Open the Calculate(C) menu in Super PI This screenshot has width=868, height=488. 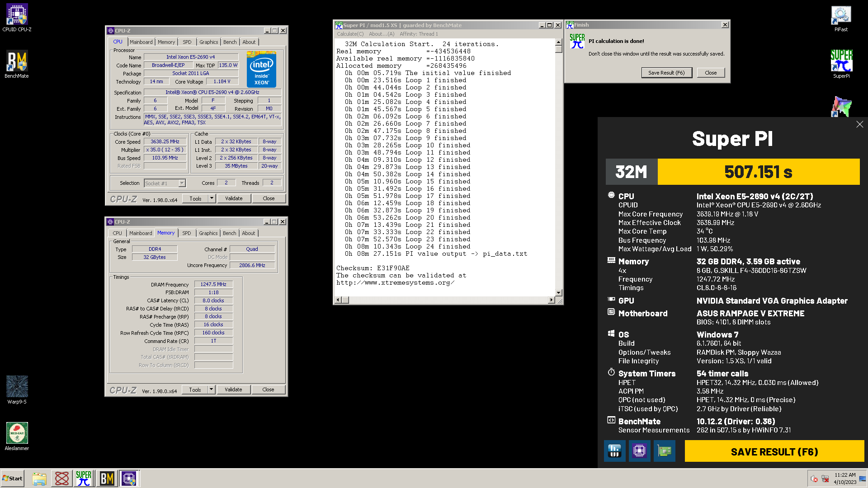click(x=350, y=34)
